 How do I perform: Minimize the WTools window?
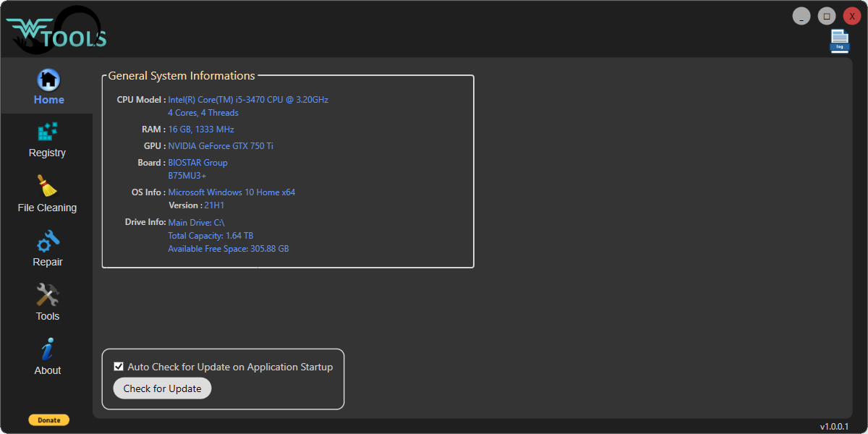(x=801, y=16)
